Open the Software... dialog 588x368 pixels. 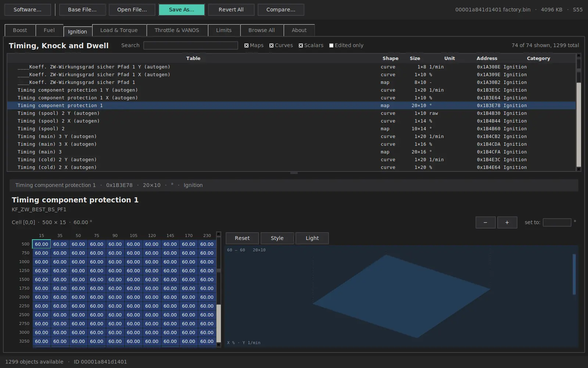click(x=28, y=10)
